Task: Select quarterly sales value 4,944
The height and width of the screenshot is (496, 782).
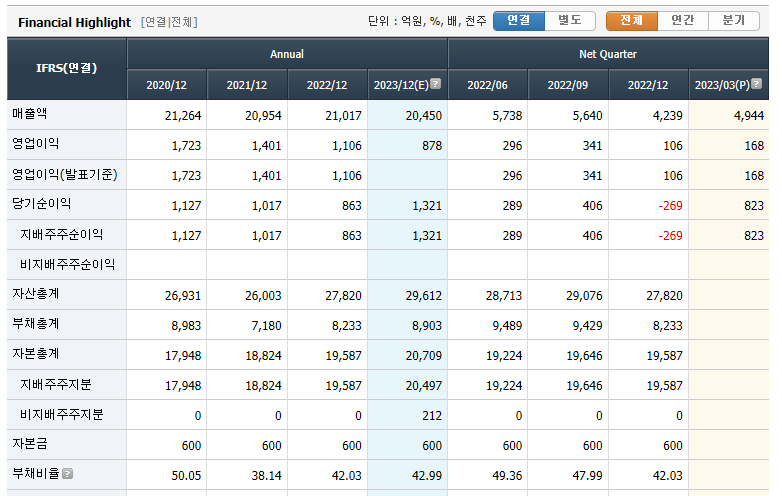Action: click(x=749, y=116)
